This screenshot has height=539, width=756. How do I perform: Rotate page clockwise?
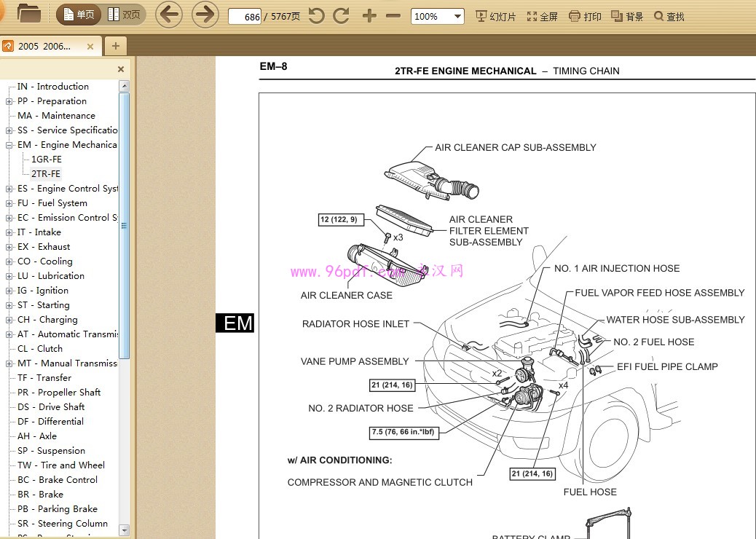(341, 16)
